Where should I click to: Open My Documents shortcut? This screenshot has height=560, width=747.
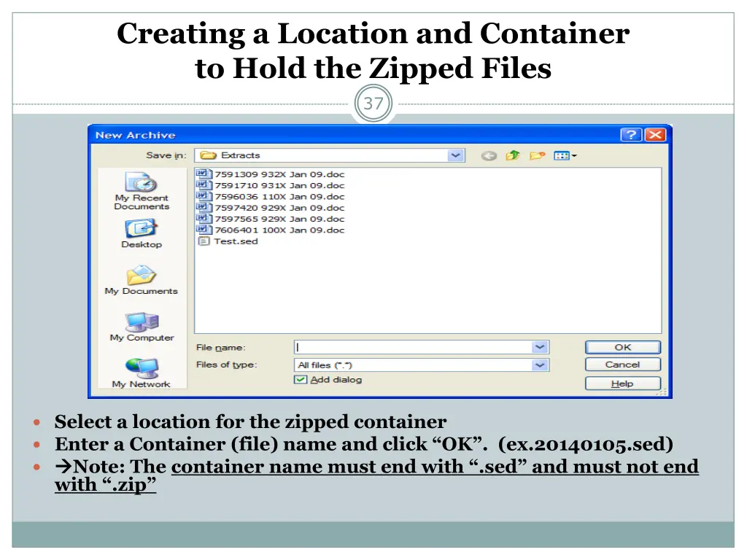tap(142, 280)
